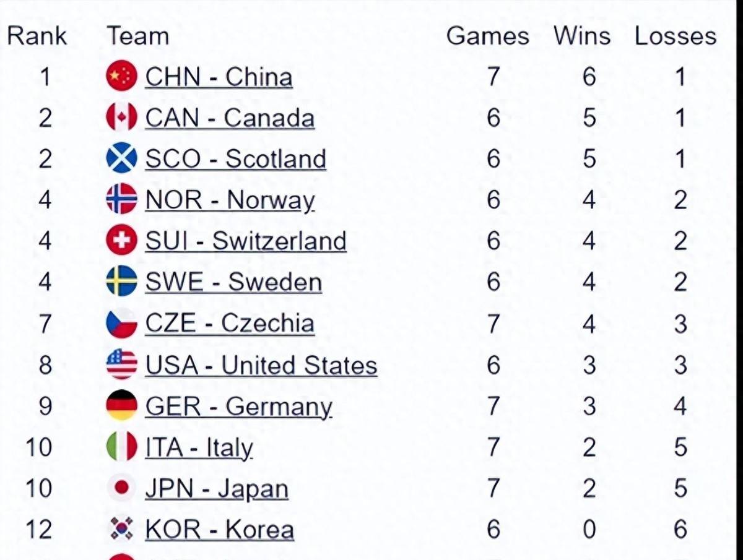
Task: Click the Italy flag icon
Action: pyautogui.click(x=121, y=447)
